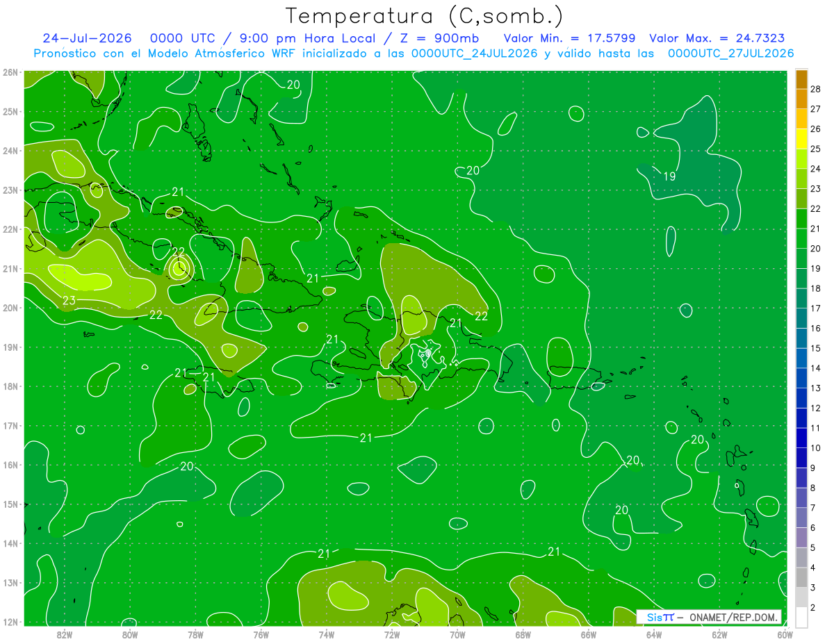Click the latitude label '22N'
This screenshot has width=834, height=644.
click(10, 229)
